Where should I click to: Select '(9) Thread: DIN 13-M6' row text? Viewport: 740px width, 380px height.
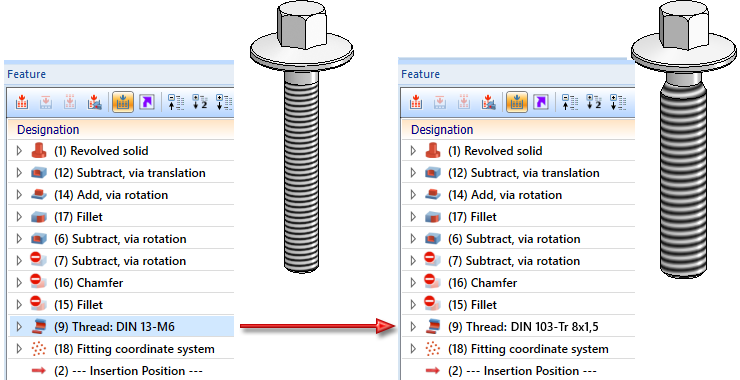pos(114,327)
